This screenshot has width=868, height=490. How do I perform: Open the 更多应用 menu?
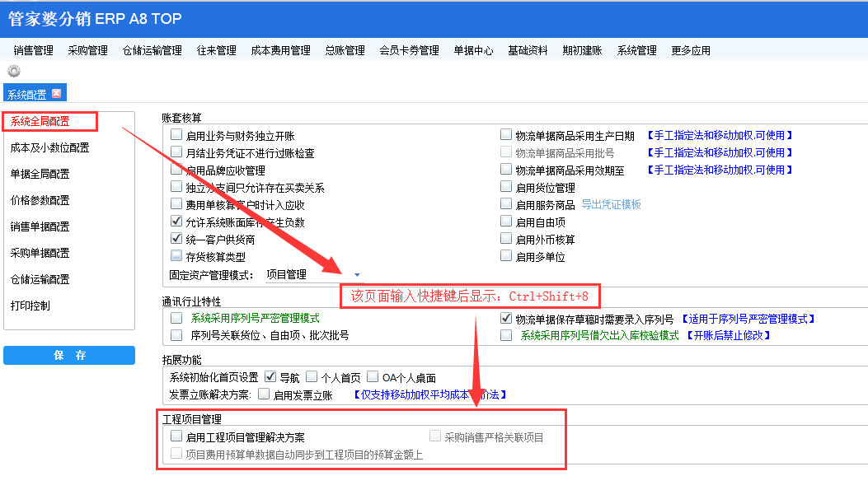click(x=691, y=50)
